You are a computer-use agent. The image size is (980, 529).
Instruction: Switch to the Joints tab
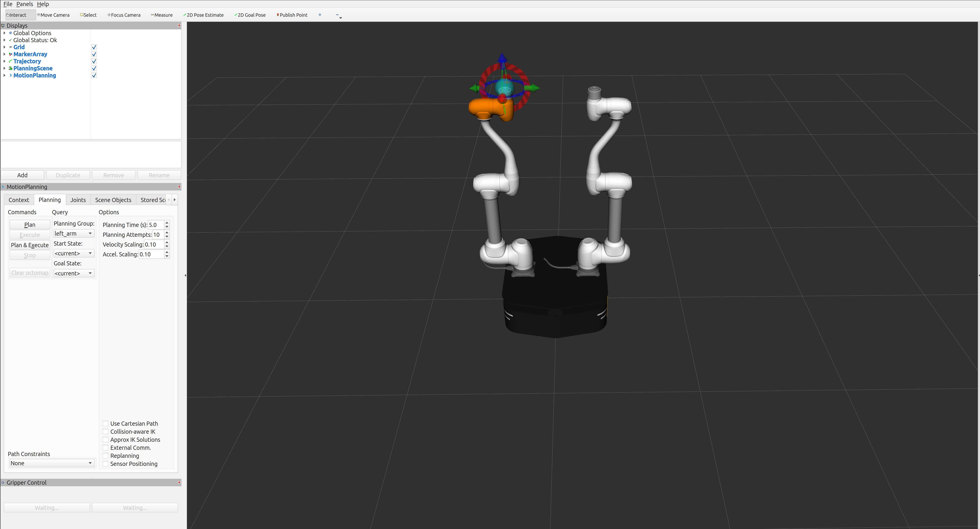78,200
